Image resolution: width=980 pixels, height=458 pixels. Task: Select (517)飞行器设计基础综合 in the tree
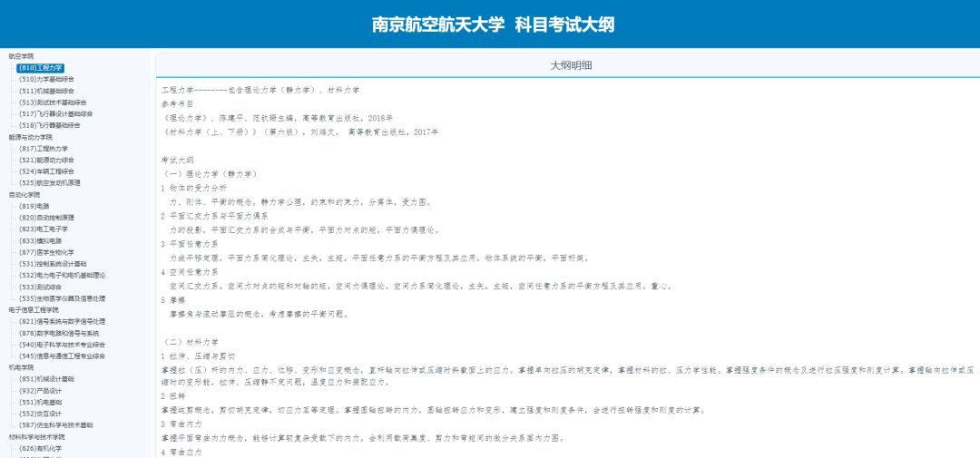tap(55, 113)
